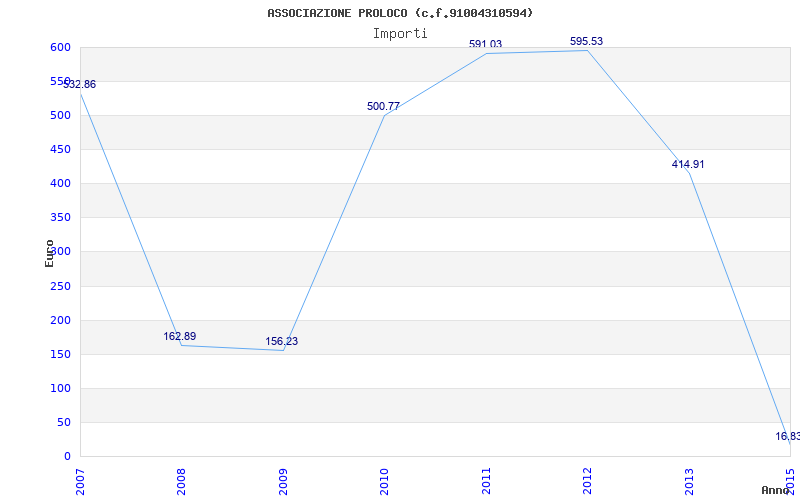Click the Anno axis label

(x=775, y=490)
